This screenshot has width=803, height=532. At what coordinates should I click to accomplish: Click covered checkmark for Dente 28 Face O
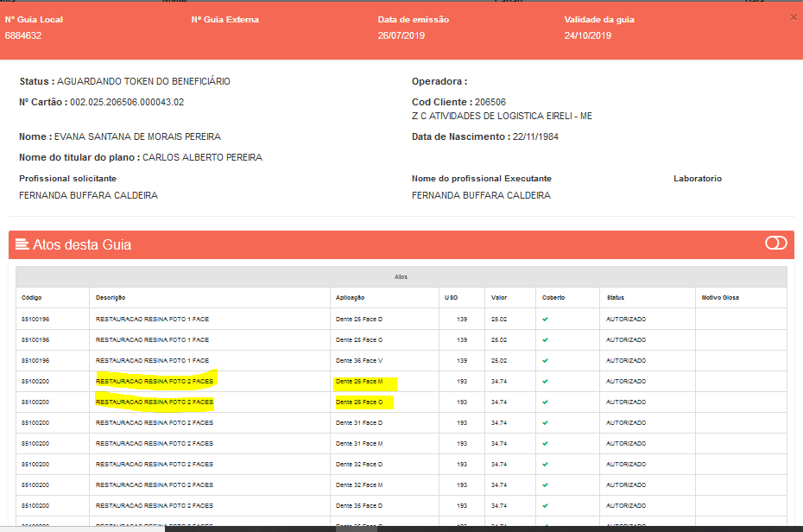coord(545,340)
